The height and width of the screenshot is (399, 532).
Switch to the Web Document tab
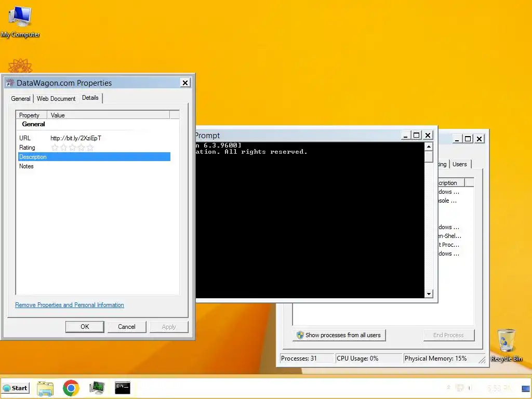click(x=56, y=99)
